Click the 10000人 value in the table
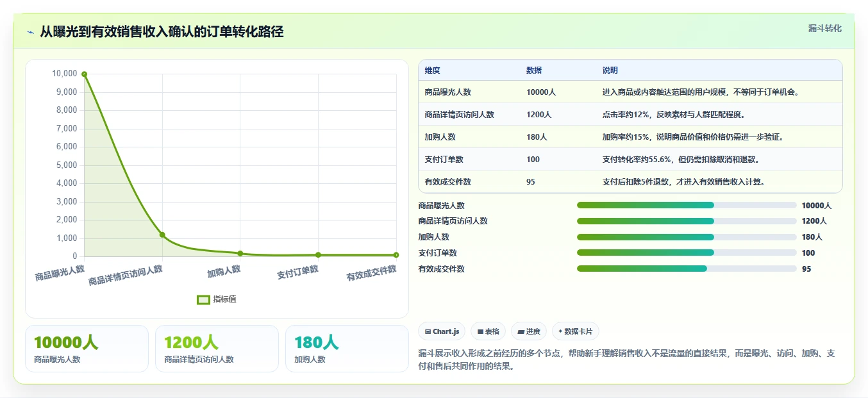The width and height of the screenshot is (868, 398). (x=541, y=92)
